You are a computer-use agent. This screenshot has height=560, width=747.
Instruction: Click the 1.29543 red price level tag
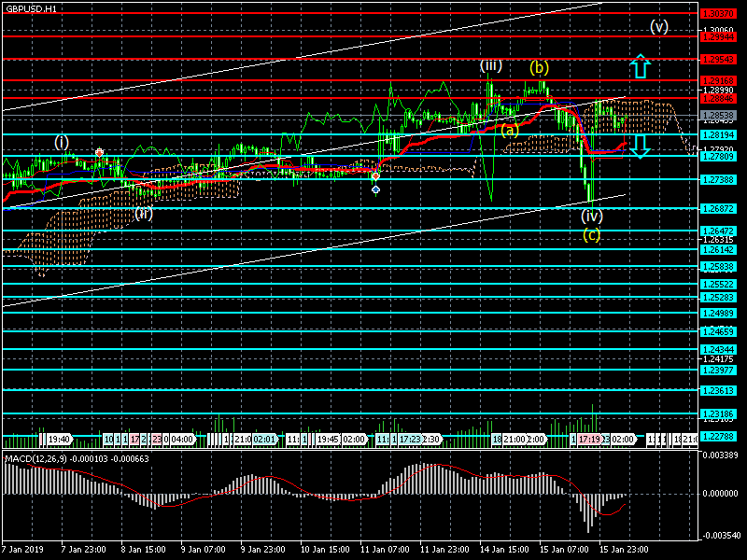718,59
